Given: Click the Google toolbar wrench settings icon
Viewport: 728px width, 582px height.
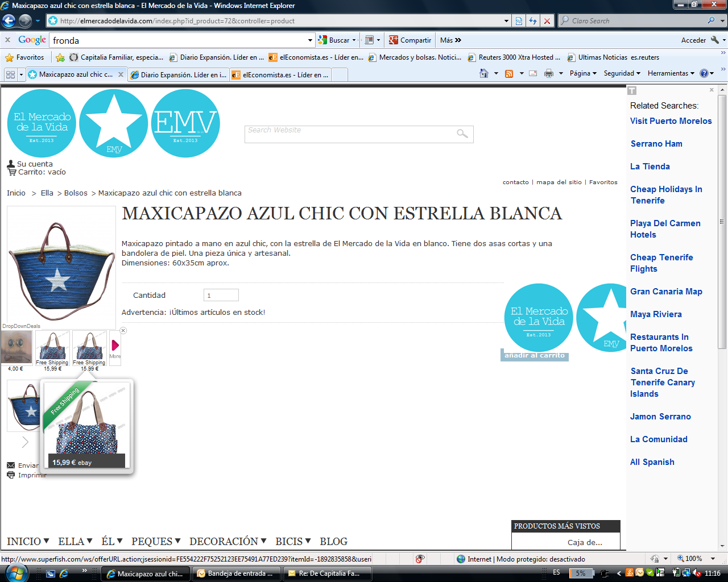Looking at the screenshot, I should [x=715, y=40].
